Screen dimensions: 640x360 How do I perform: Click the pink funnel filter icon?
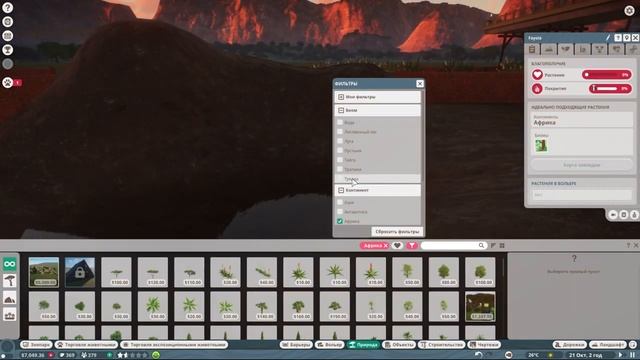click(412, 245)
